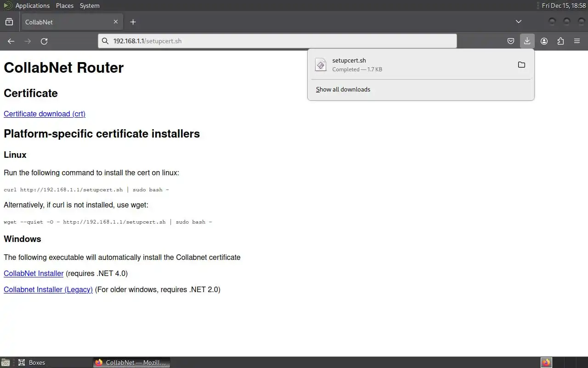Focus the URL address field
This screenshot has width=588, height=368.
tap(277, 41)
